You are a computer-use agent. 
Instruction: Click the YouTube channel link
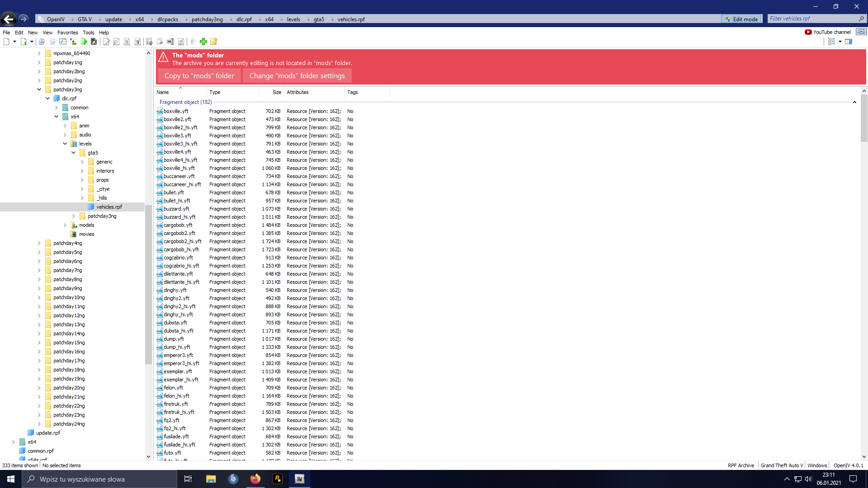828,32
